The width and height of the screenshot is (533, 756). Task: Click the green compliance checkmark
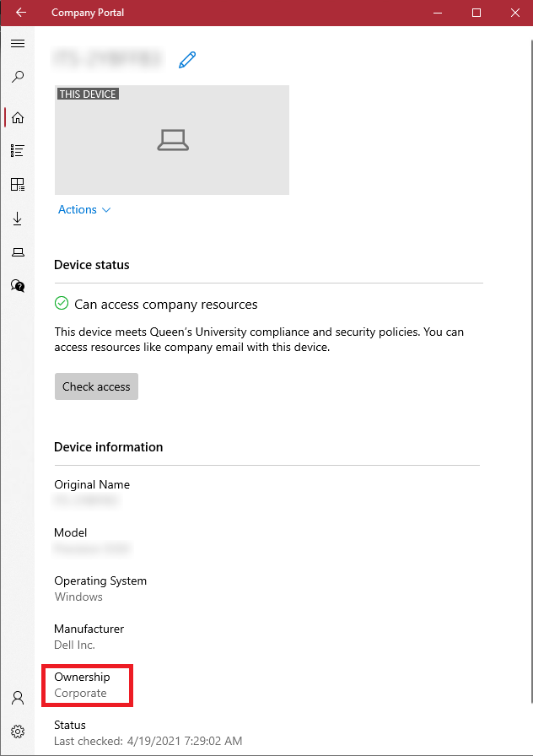61,304
